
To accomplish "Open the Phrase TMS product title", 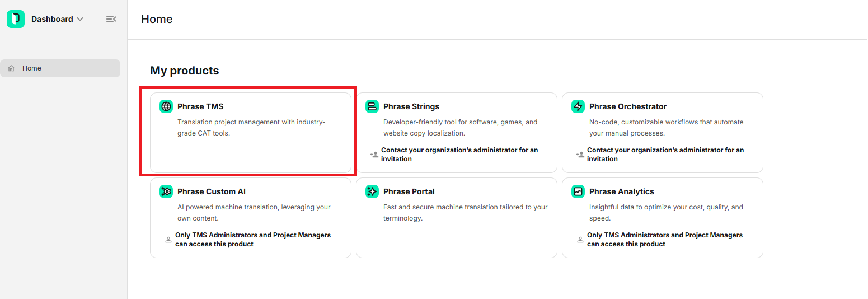I will (200, 106).
